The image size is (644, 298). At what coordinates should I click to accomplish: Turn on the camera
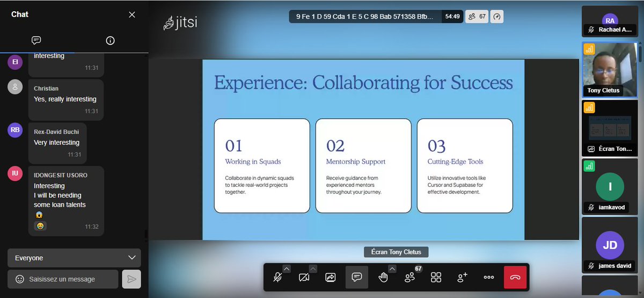tap(304, 277)
